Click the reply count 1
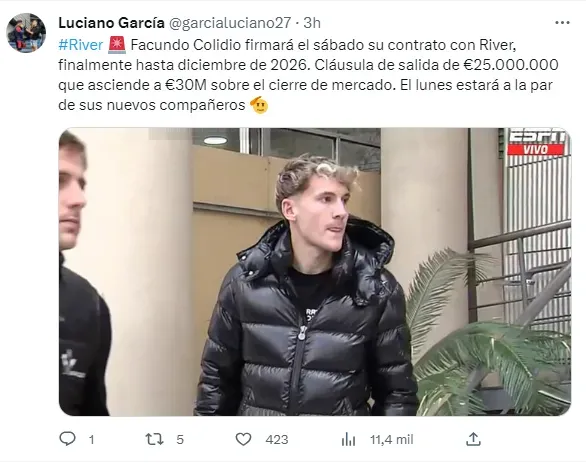 (91, 440)
